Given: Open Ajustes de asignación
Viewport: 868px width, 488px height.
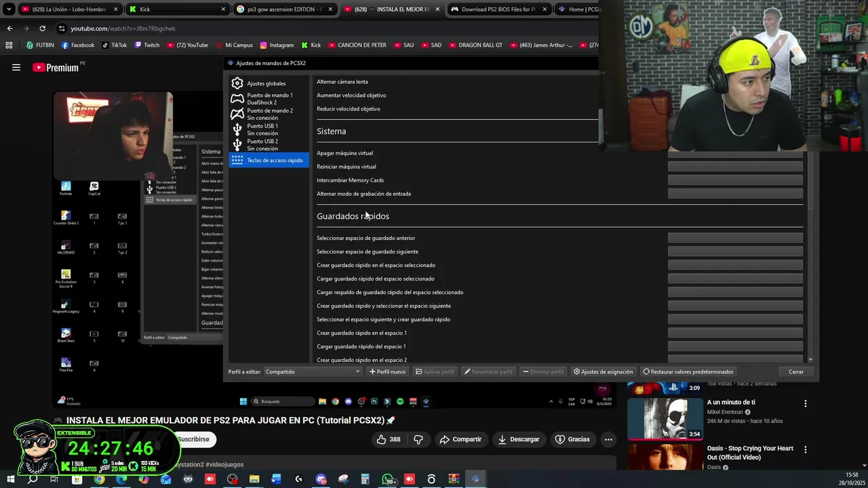Looking at the screenshot, I should tap(603, 371).
